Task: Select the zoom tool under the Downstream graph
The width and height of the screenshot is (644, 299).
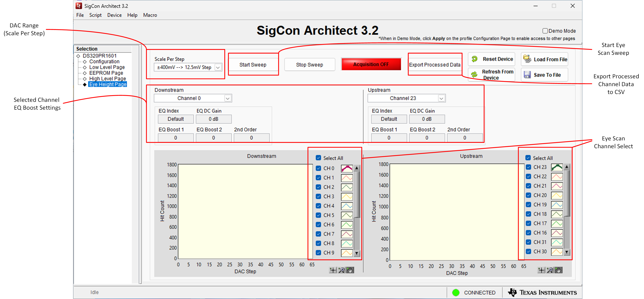Action: click(x=341, y=270)
